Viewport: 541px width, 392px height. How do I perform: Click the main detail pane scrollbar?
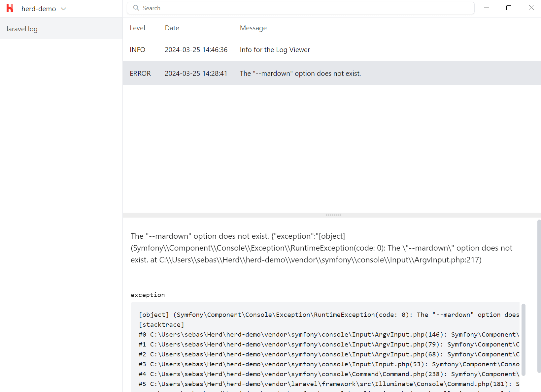point(538,297)
